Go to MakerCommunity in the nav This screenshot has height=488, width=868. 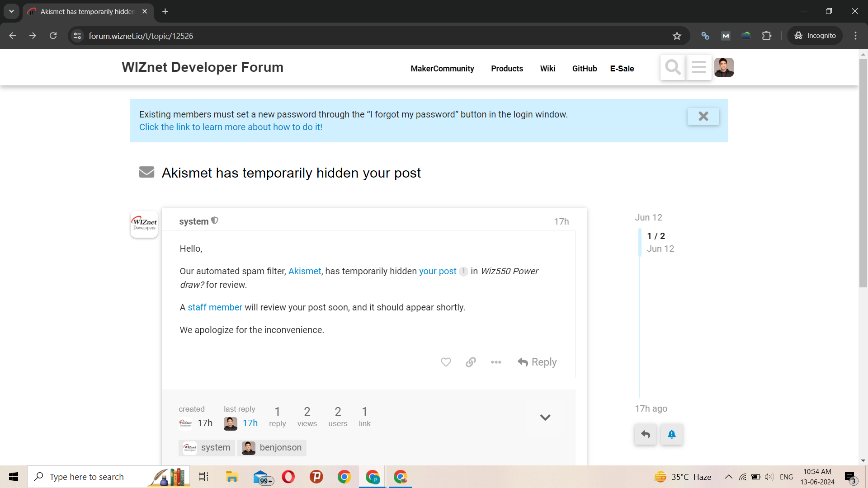pos(442,69)
